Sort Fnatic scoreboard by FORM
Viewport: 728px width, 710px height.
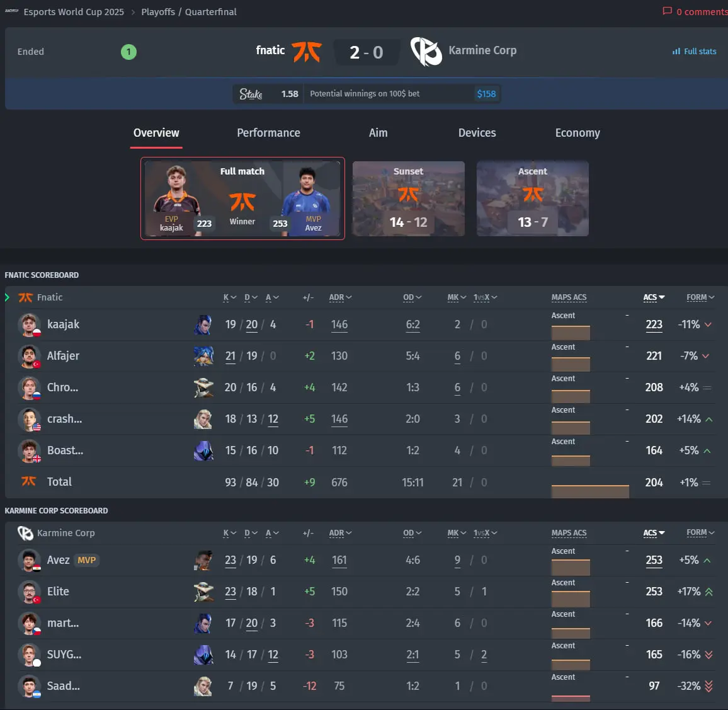coord(700,297)
